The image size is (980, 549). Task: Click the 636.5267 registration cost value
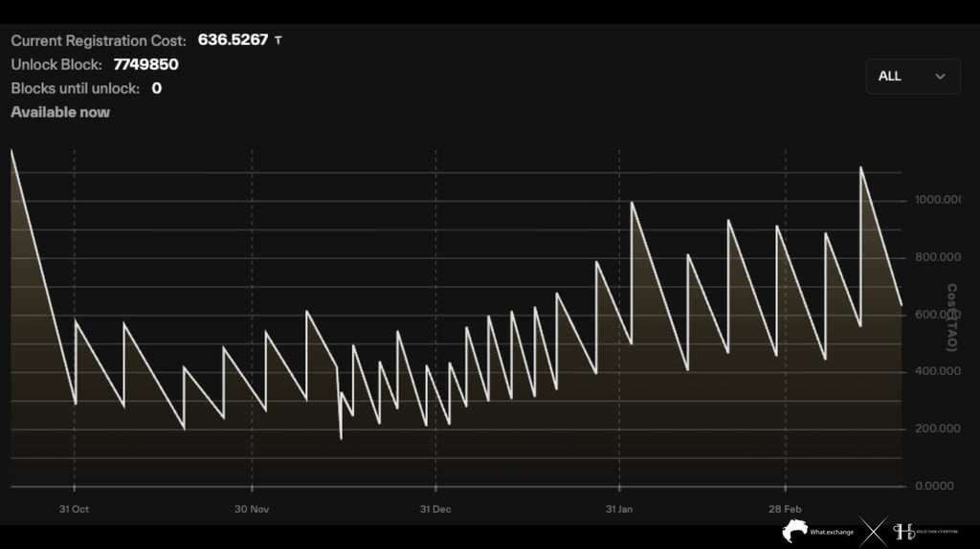(233, 40)
